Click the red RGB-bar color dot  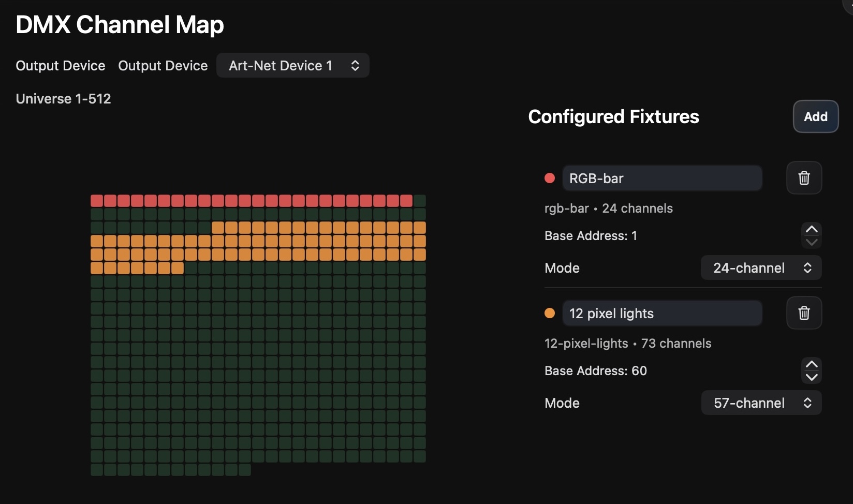[550, 178]
